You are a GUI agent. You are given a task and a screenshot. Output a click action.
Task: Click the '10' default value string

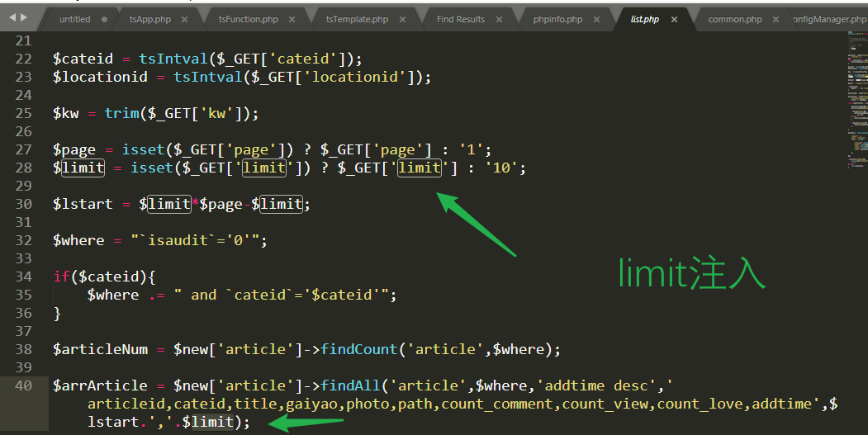pos(501,168)
